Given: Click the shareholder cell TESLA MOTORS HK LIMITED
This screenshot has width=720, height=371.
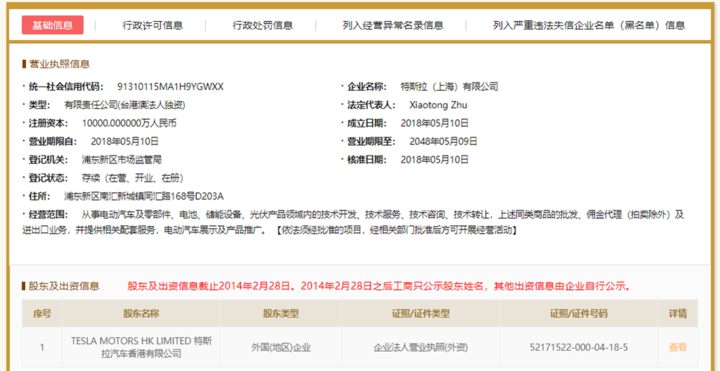Looking at the screenshot, I should click(141, 347).
